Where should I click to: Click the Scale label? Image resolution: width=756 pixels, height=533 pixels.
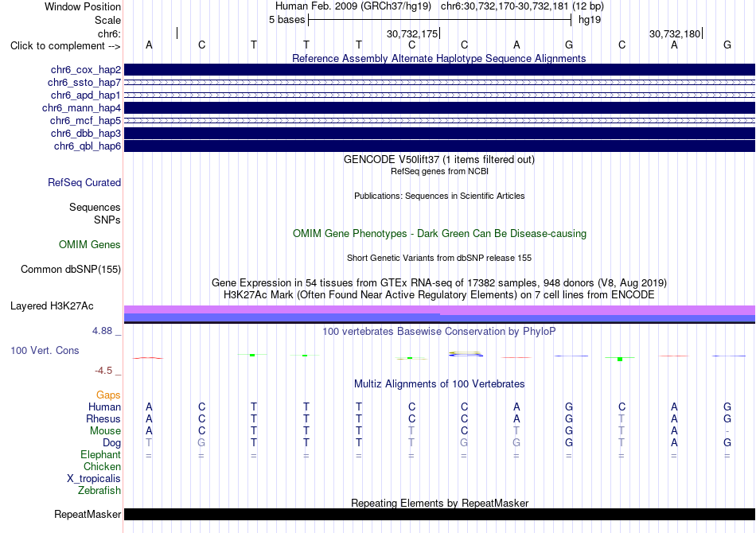(x=108, y=20)
